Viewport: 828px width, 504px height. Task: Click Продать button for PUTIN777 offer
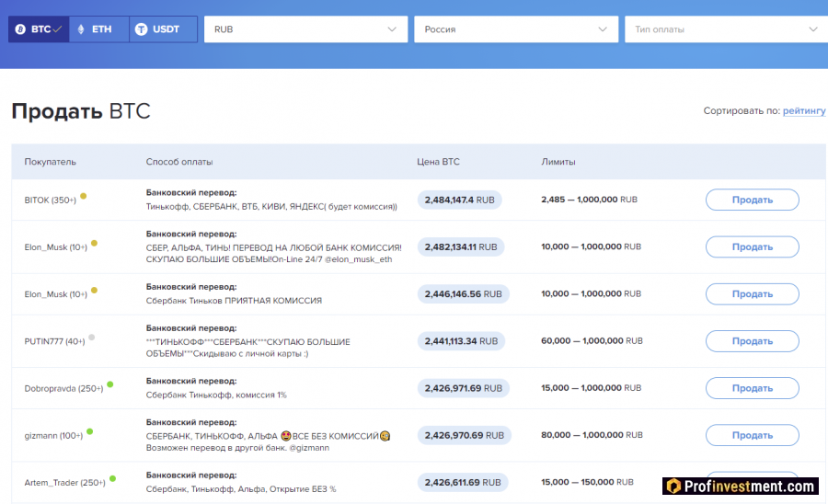pos(752,341)
